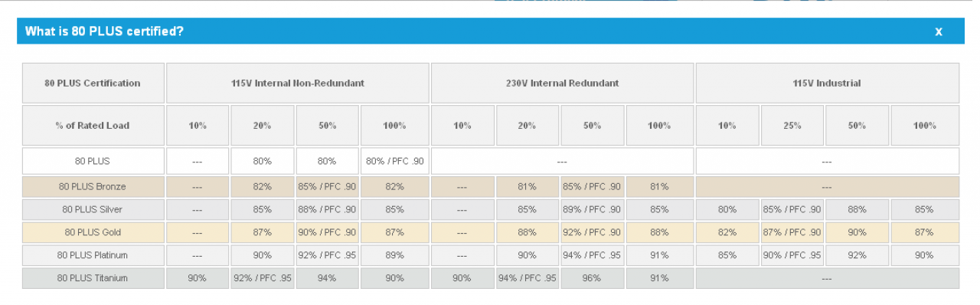Image resolution: width=980 pixels, height=305 pixels.
Task: Click the % of Rated Load cell
Action: tap(93, 126)
